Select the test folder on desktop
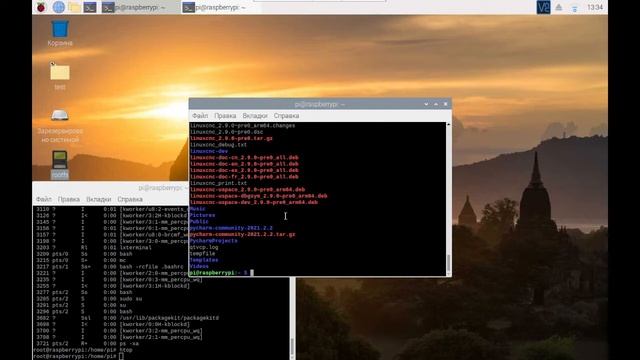640x360 pixels. point(60,77)
